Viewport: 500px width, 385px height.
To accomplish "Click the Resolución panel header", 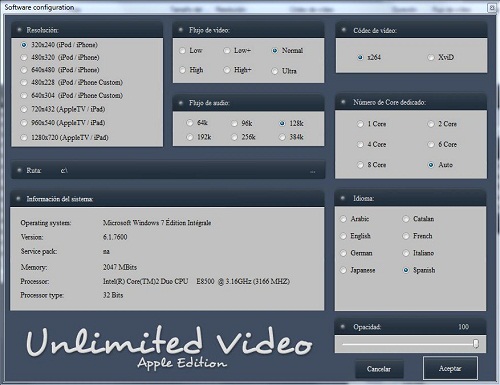I will click(87, 30).
